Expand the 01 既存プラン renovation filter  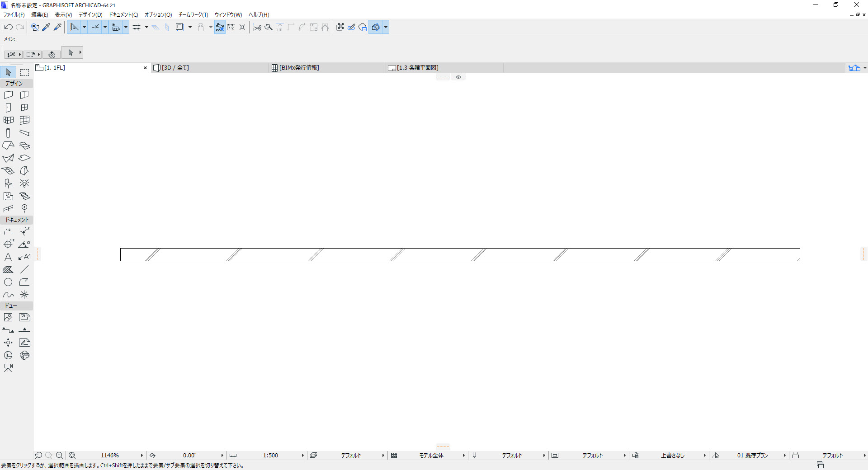785,456
